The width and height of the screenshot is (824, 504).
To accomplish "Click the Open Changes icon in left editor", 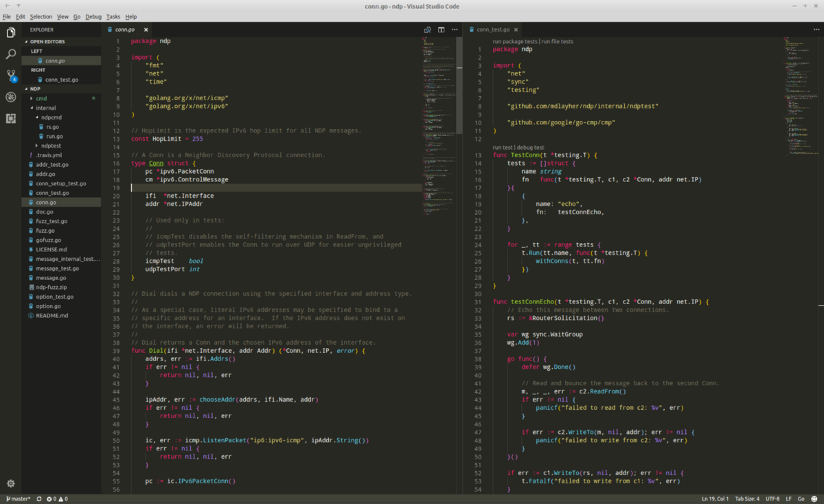I will click(x=427, y=30).
